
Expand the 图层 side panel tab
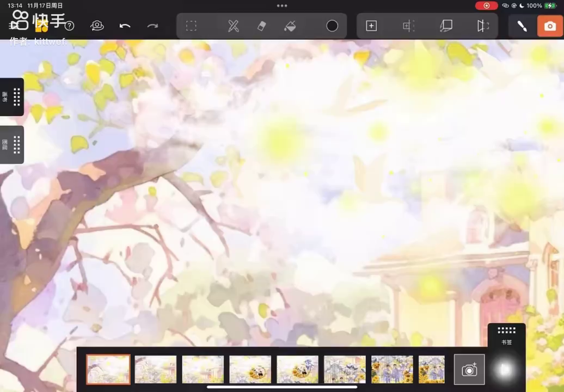12,145
